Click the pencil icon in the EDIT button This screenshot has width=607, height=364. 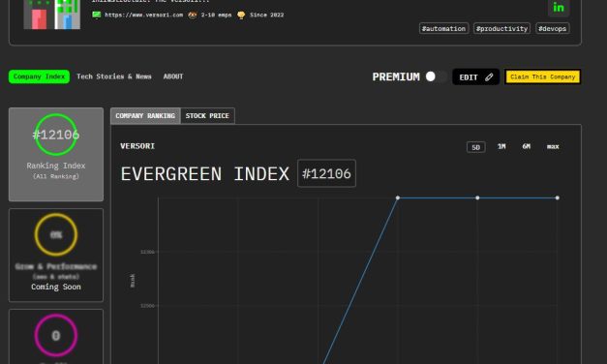pos(489,77)
